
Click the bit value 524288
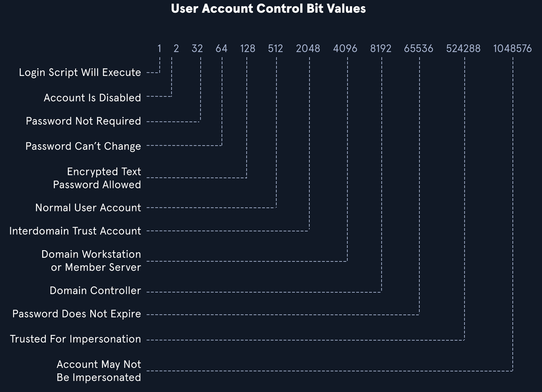463,48
